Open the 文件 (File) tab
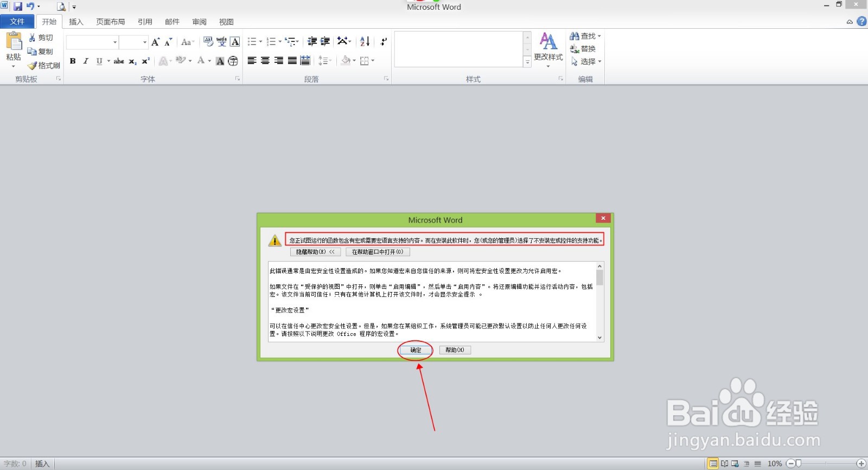 point(17,22)
